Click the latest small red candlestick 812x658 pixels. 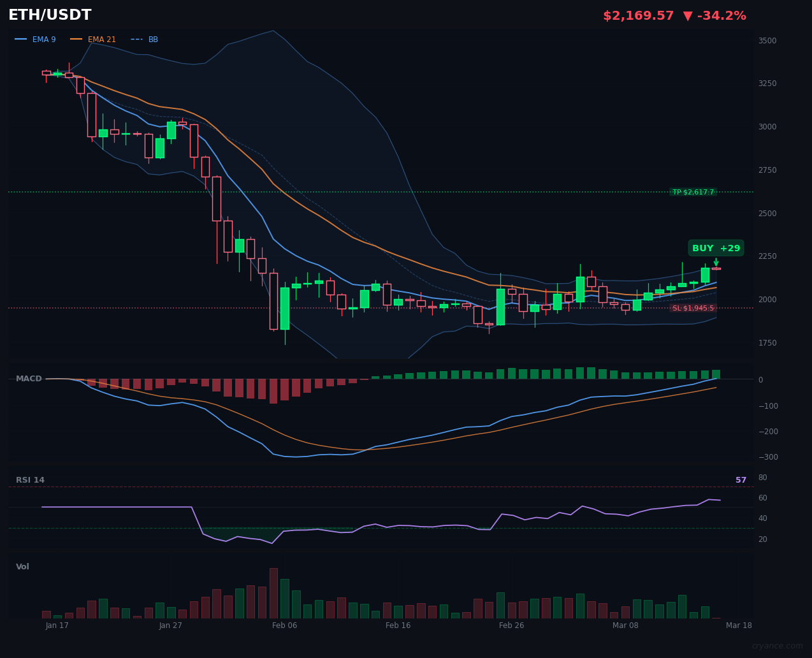716,268
